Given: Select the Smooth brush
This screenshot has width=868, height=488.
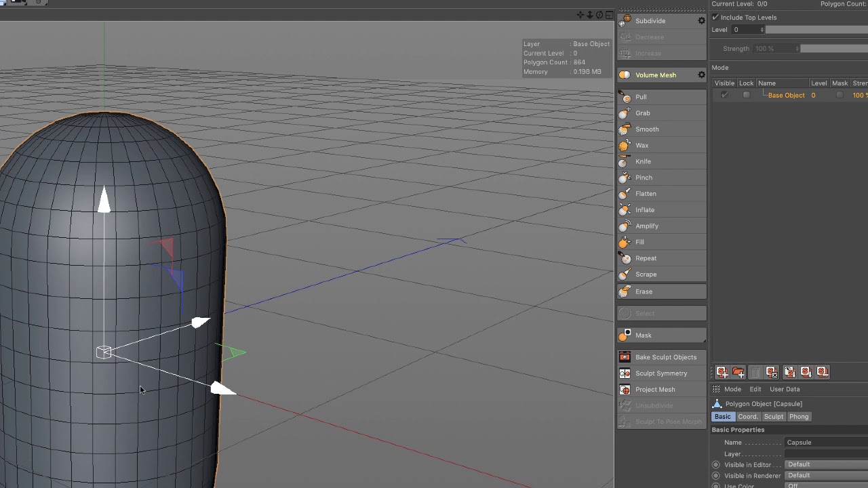Looking at the screenshot, I should tap(662, 129).
